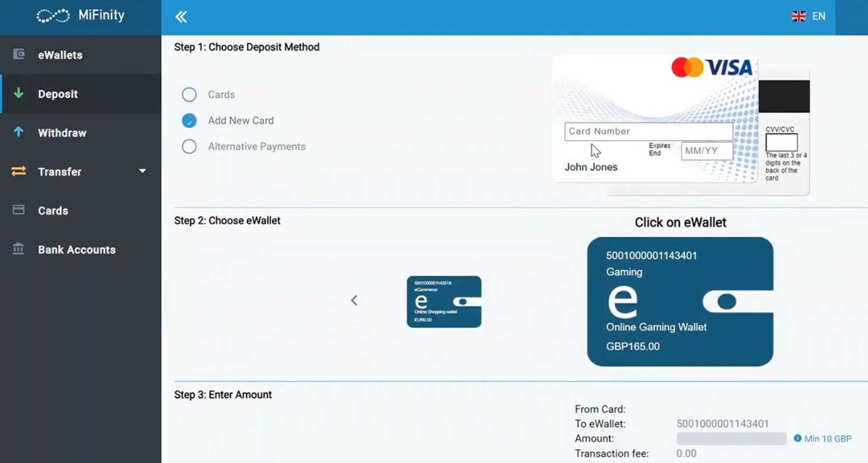Click the UK flag language icon

799,16
